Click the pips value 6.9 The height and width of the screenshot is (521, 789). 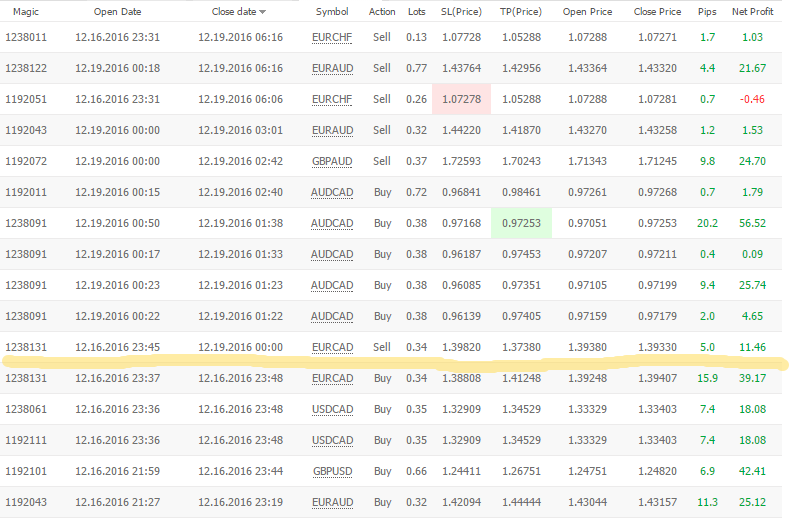(707, 471)
